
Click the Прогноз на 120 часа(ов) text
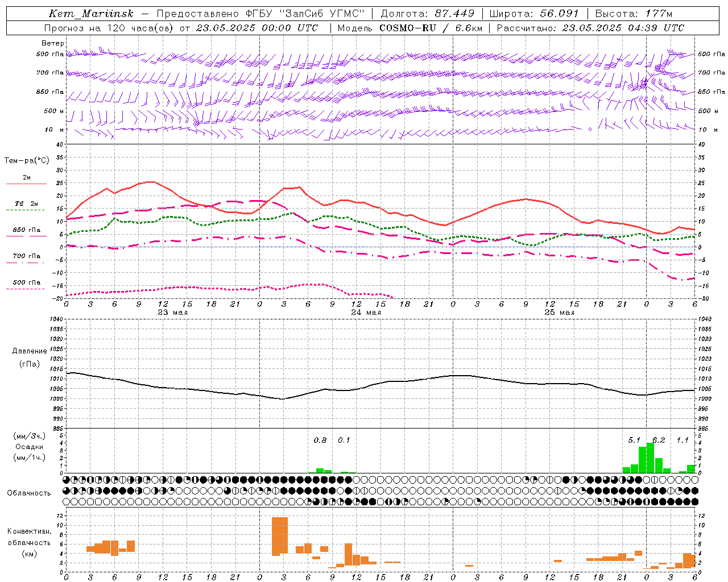click(x=109, y=27)
